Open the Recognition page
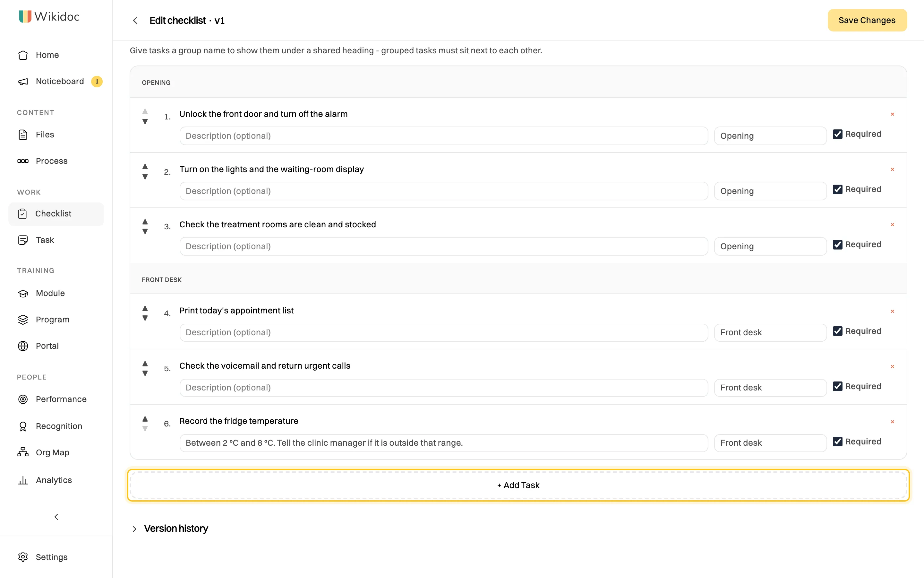 [x=56, y=426]
